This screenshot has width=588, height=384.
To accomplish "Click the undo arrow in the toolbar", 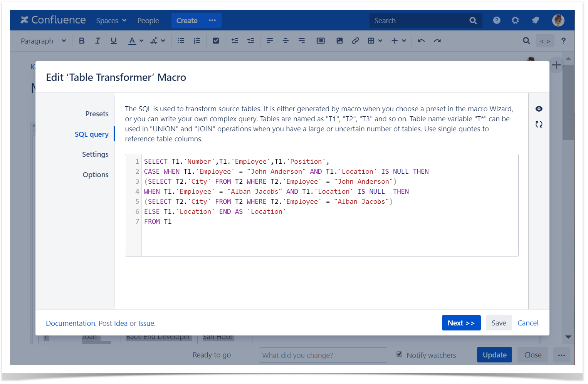I will pyautogui.click(x=421, y=41).
